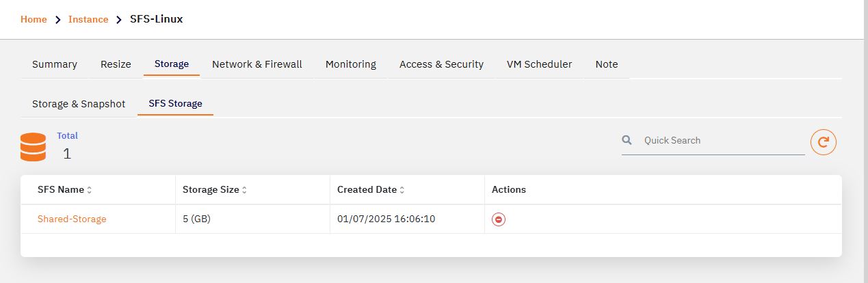Screen dimensions: 868x283
Task: Click the magnifier search icon
Action: click(x=627, y=140)
